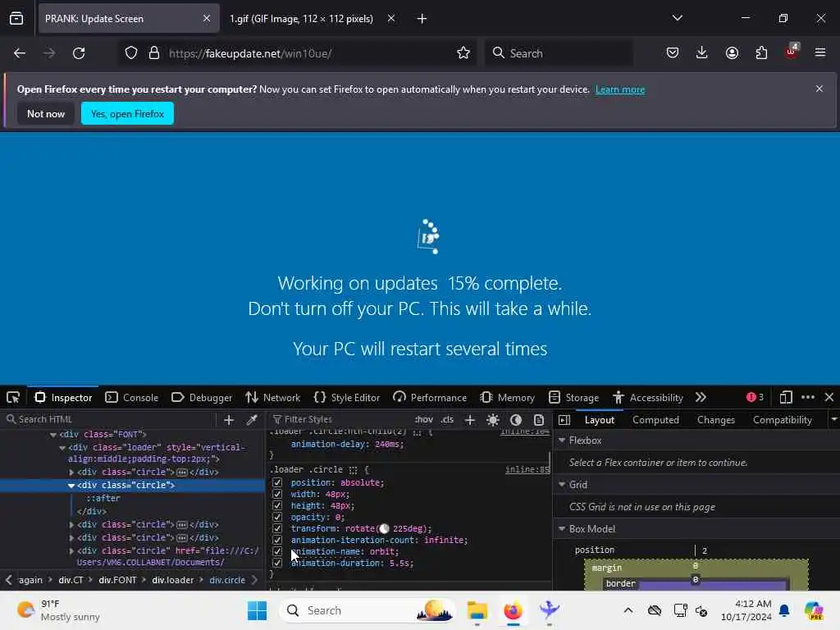Open the Firefox application menu
Image resolution: width=840 pixels, height=630 pixels.
(x=820, y=53)
